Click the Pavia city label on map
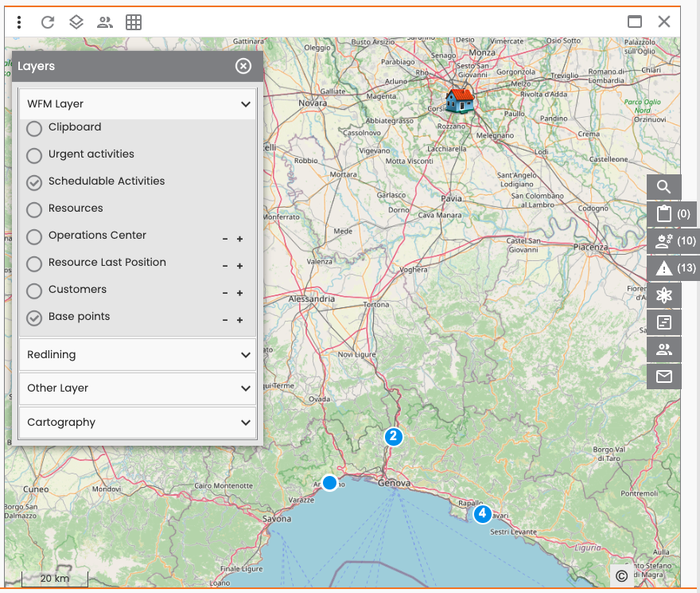Image resolution: width=700 pixels, height=593 pixels. [451, 198]
